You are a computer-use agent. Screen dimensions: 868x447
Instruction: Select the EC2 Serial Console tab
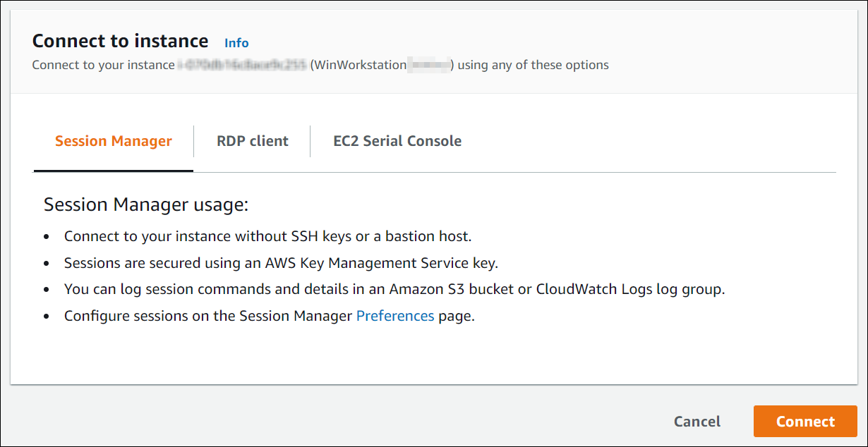[x=397, y=141]
